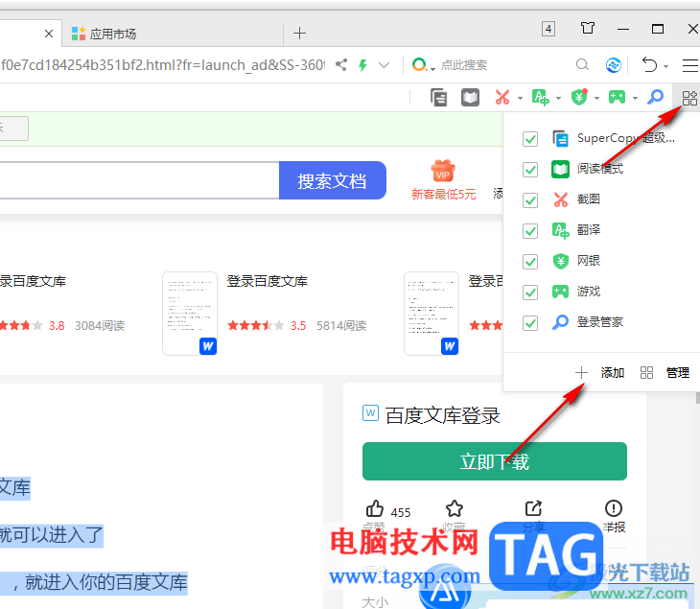Image resolution: width=700 pixels, height=609 pixels.
Task: Click the report exclamation icon
Action: (614, 508)
